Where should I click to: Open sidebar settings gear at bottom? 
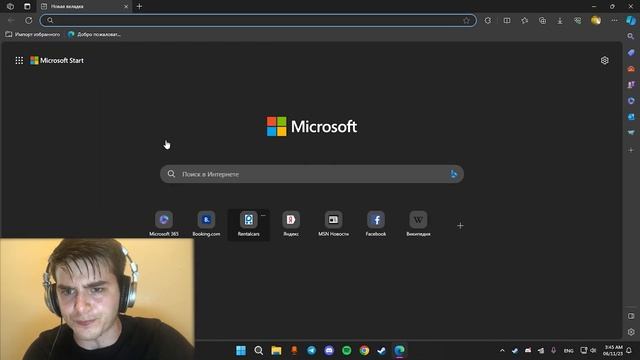631,332
